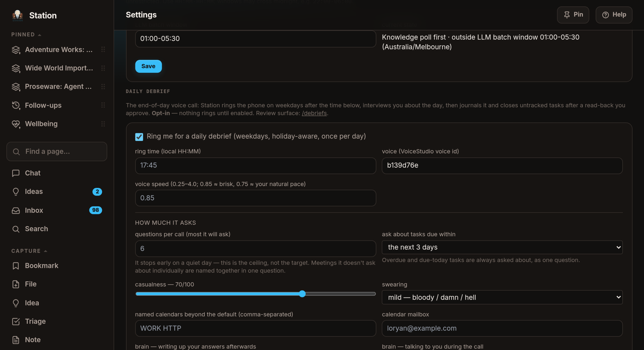Viewport: 644px width, 350px height.
Task: Click File capture icon
Action: [x=16, y=284]
